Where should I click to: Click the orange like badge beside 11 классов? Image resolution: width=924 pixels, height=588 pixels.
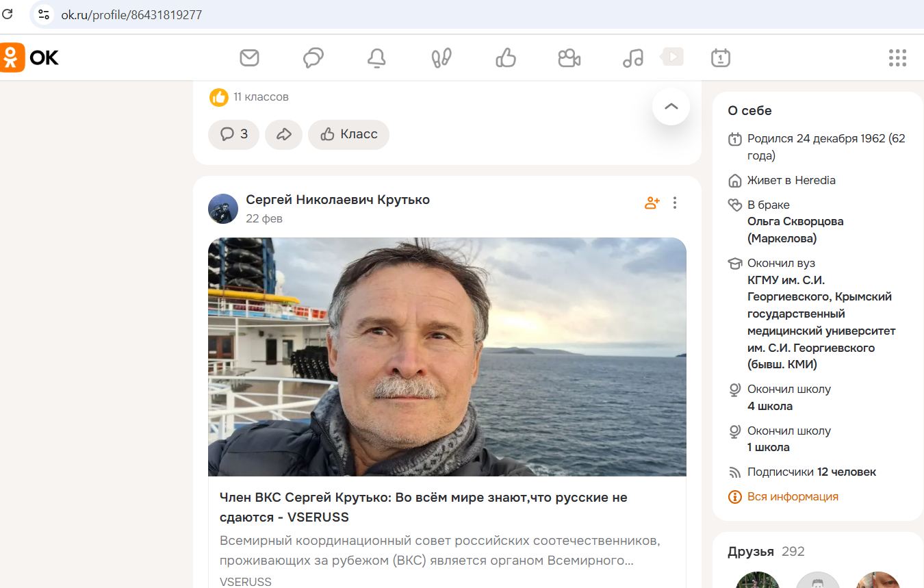tap(219, 97)
